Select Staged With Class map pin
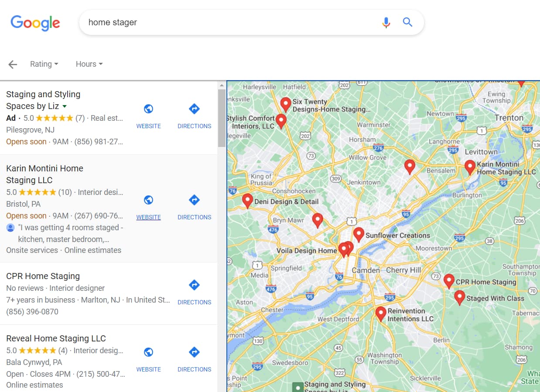 tap(459, 298)
